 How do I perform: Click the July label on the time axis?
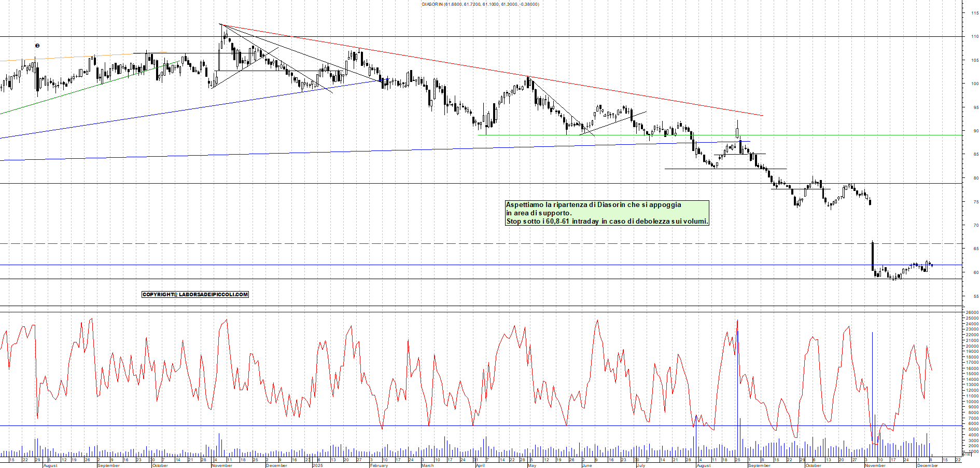point(640,465)
